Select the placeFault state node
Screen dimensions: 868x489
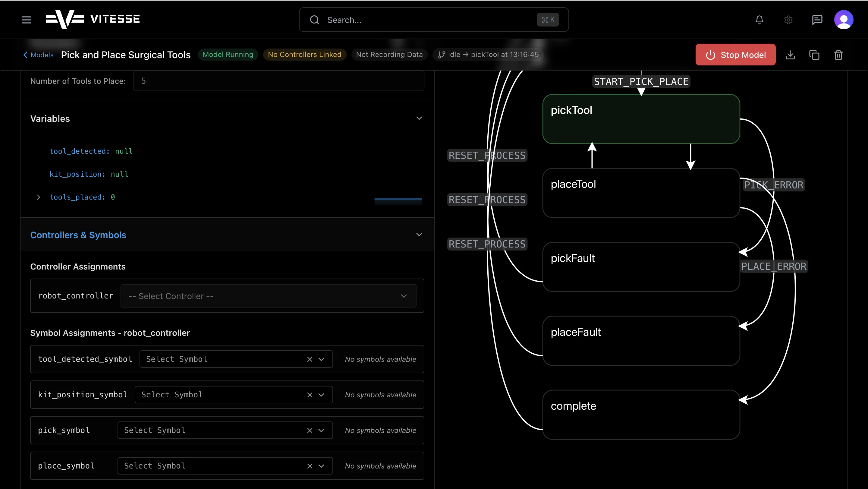641,341
